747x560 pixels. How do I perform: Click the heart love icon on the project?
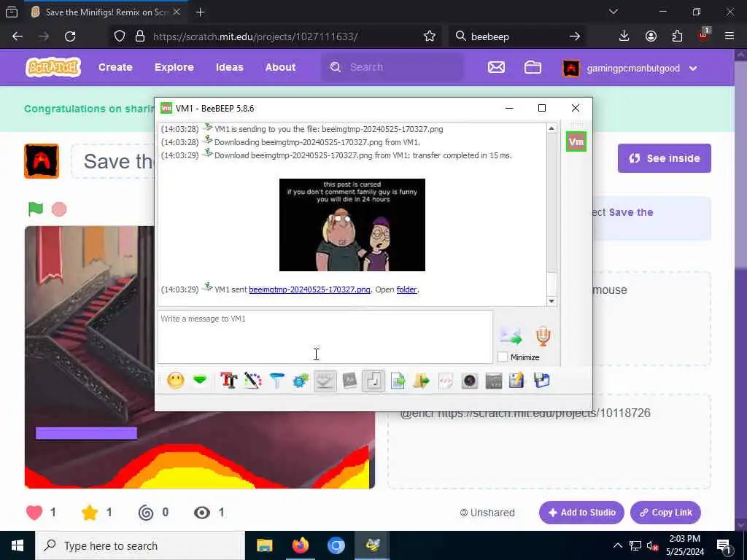pyautogui.click(x=34, y=513)
